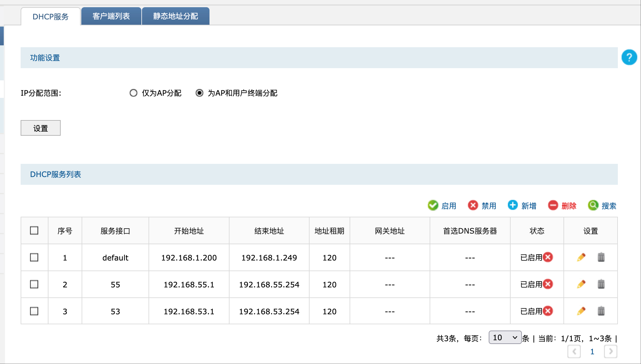This screenshot has height=364, width=641.
Task: Click the 搜索 text link
Action: click(609, 206)
